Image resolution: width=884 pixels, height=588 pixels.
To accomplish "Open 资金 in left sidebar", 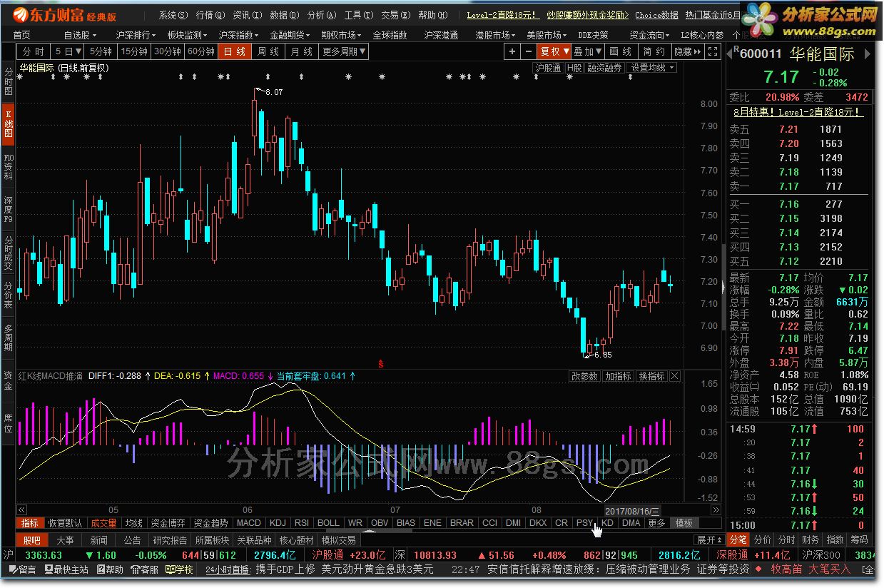I will click(x=8, y=380).
